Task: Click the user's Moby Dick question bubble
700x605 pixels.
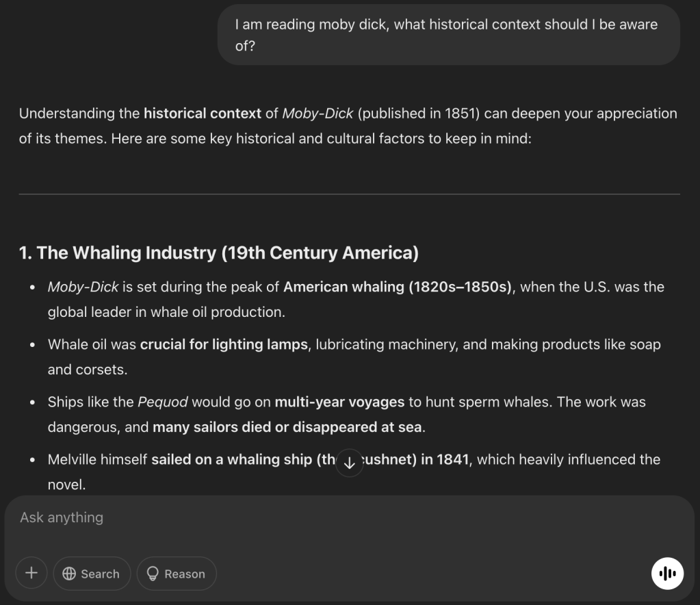Action: [448, 36]
